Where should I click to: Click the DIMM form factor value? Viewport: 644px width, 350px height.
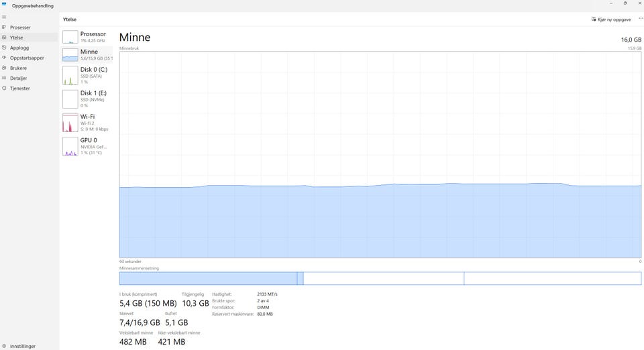263,307
